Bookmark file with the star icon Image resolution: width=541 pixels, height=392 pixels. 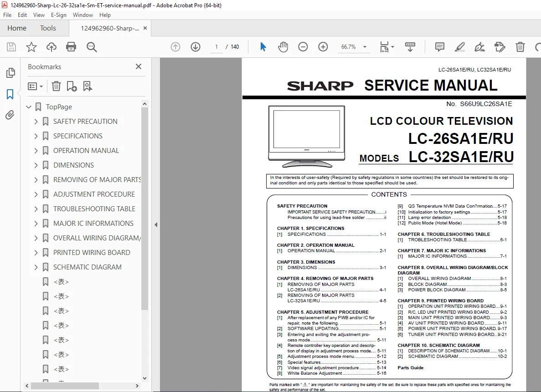[31, 47]
